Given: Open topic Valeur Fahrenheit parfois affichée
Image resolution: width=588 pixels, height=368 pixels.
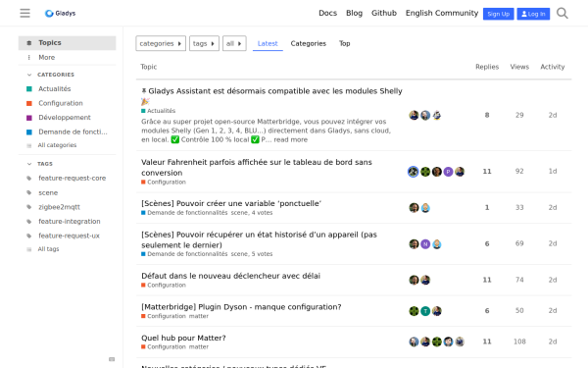Looking at the screenshot, I should [257, 168].
